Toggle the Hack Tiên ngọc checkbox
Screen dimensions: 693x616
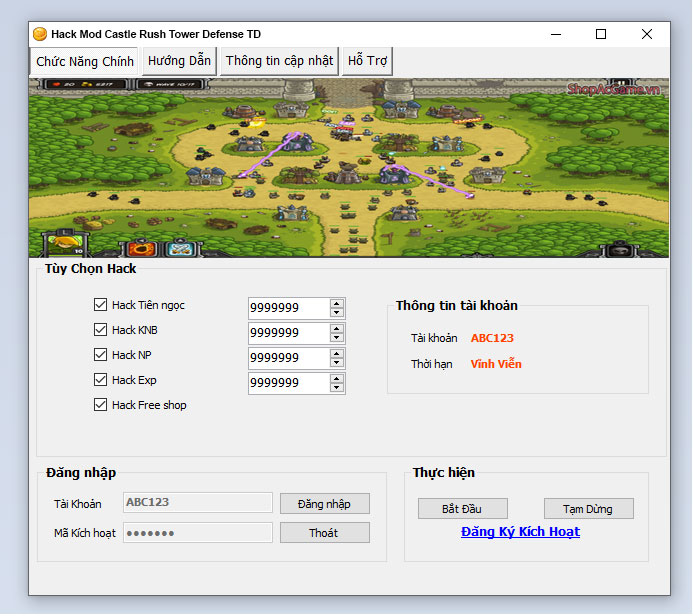coord(100,305)
